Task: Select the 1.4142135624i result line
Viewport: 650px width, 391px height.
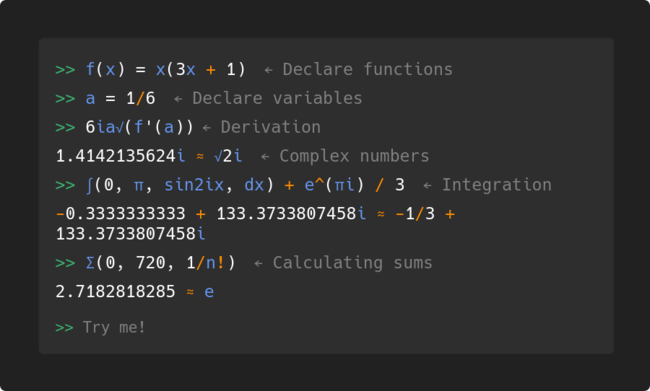Action: (149, 156)
